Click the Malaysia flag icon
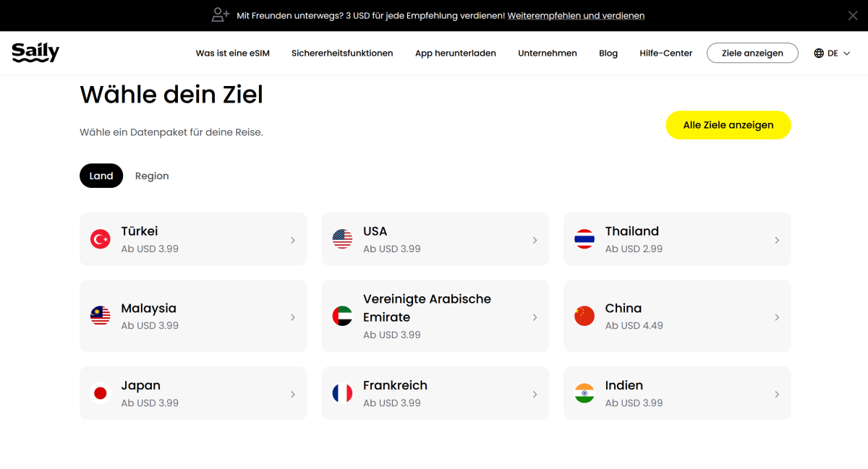The width and height of the screenshot is (868, 469). 100,317
